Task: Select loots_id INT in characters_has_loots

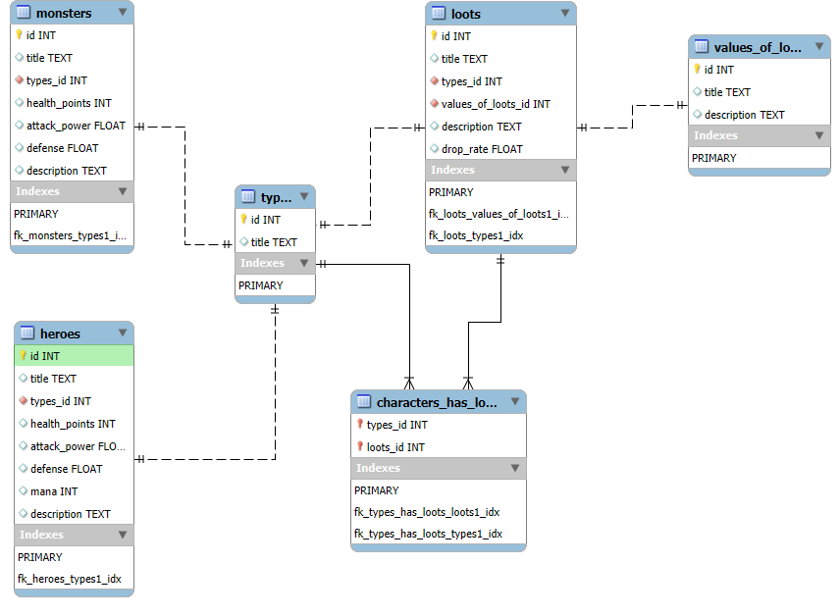Action: point(395,447)
